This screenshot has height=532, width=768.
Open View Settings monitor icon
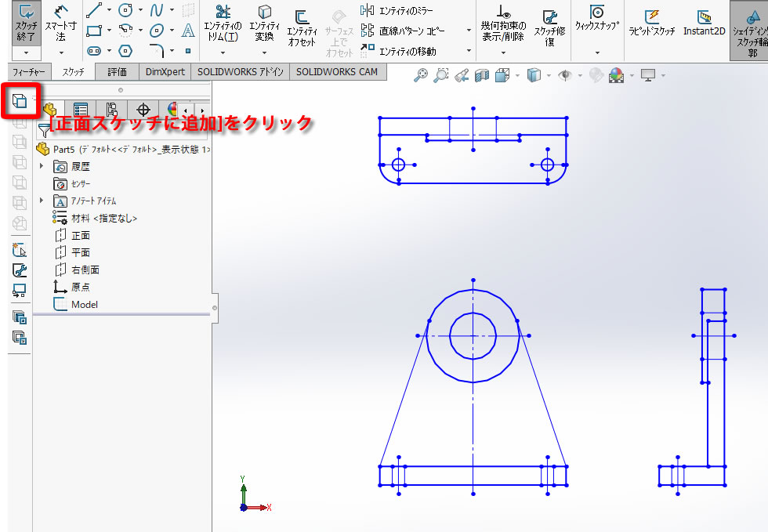click(x=648, y=75)
